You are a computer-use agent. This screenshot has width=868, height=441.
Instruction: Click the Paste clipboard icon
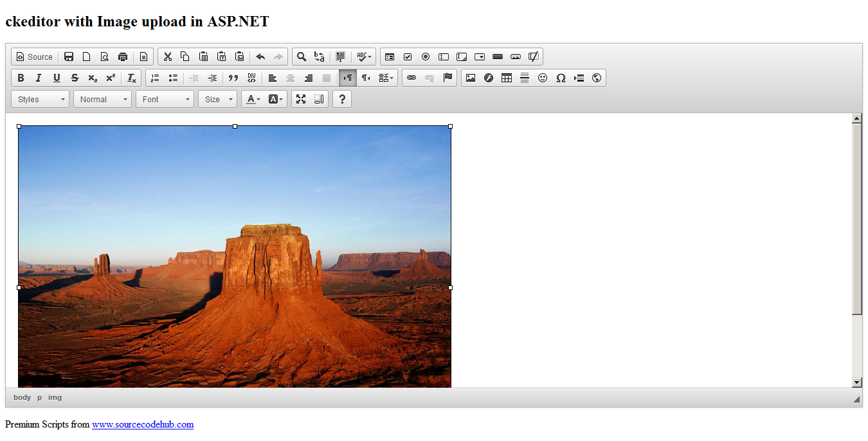[203, 57]
